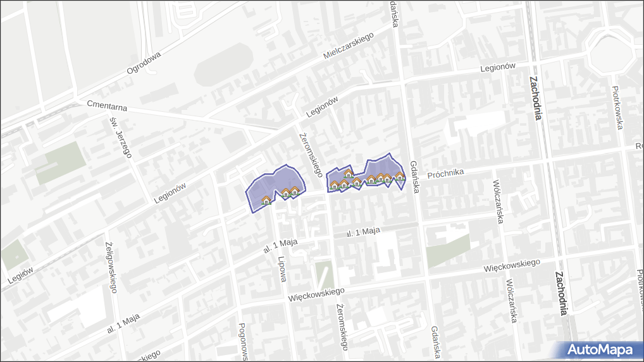Screen dimensions: 644x362
Task: Select the Żeligowskiego street label
Action: pos(110,266)
